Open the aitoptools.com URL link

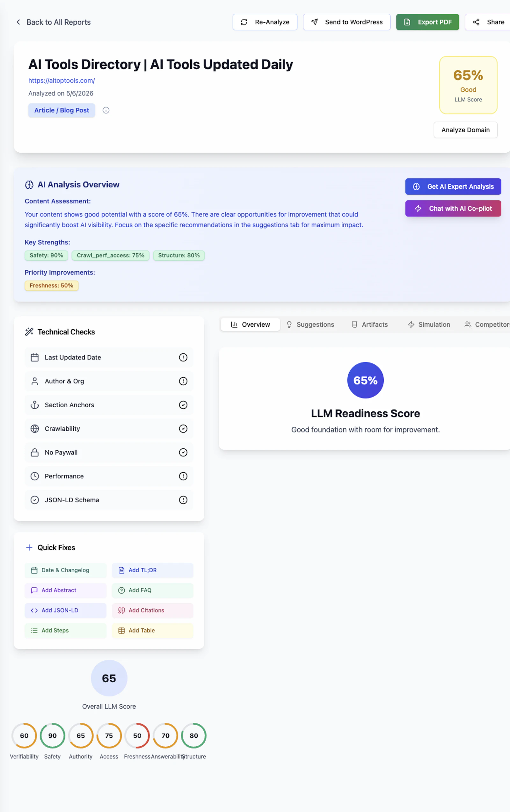(x=62, y=81)
